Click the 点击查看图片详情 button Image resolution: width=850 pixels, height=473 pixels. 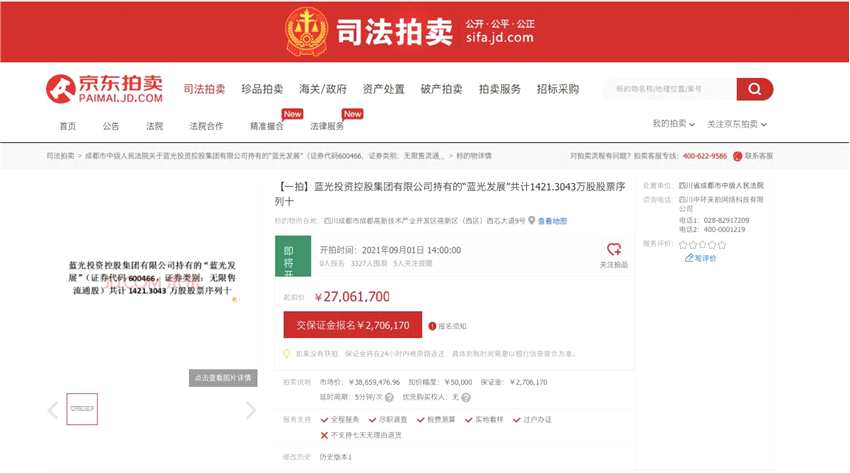223,378
